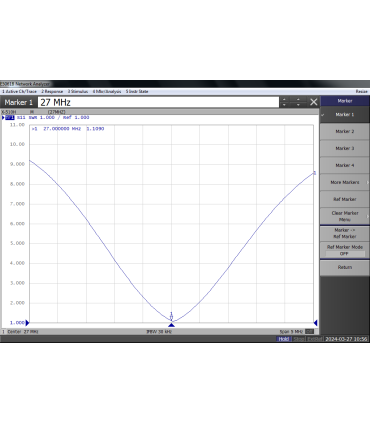Select Marker 1 softkey
Screen dimensions: 370x423
(345, 114)
